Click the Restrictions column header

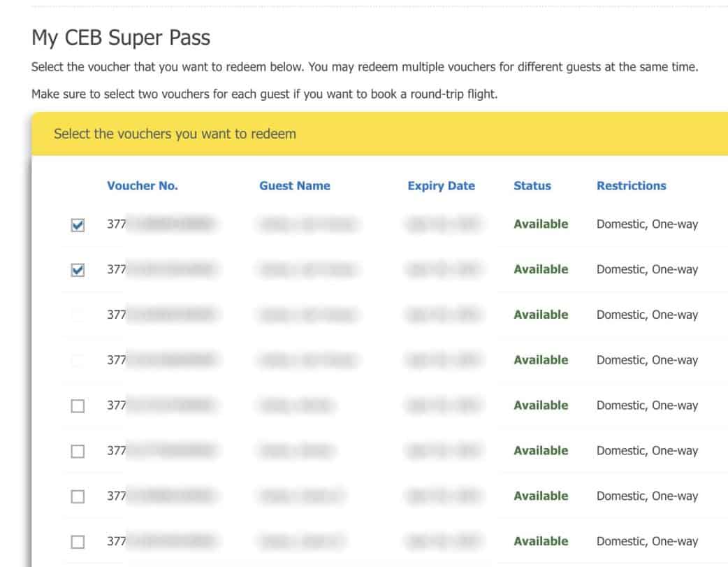(x=632, y=186)
